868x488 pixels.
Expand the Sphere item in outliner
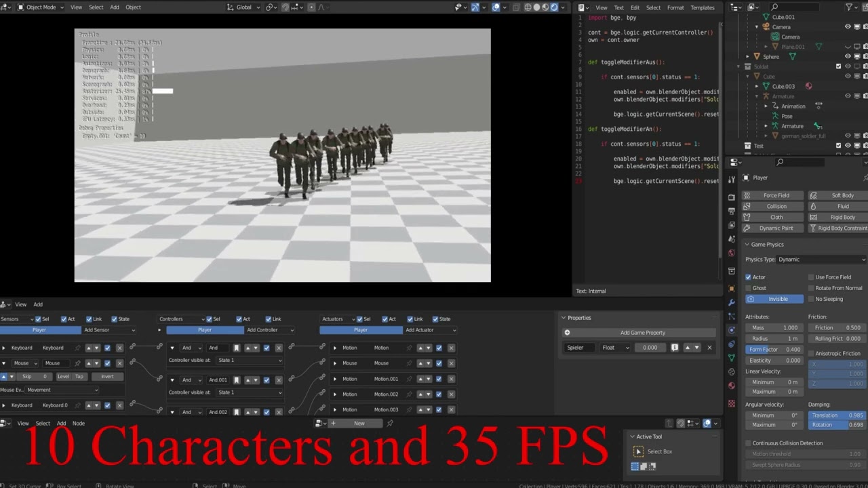748,57
